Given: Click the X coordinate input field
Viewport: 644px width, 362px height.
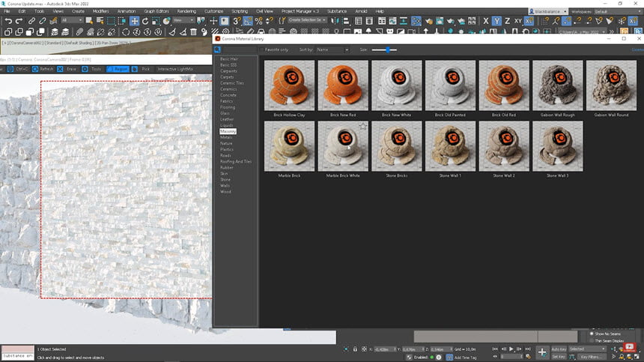Looking at the screenshot, I should (x=383, y=349).
